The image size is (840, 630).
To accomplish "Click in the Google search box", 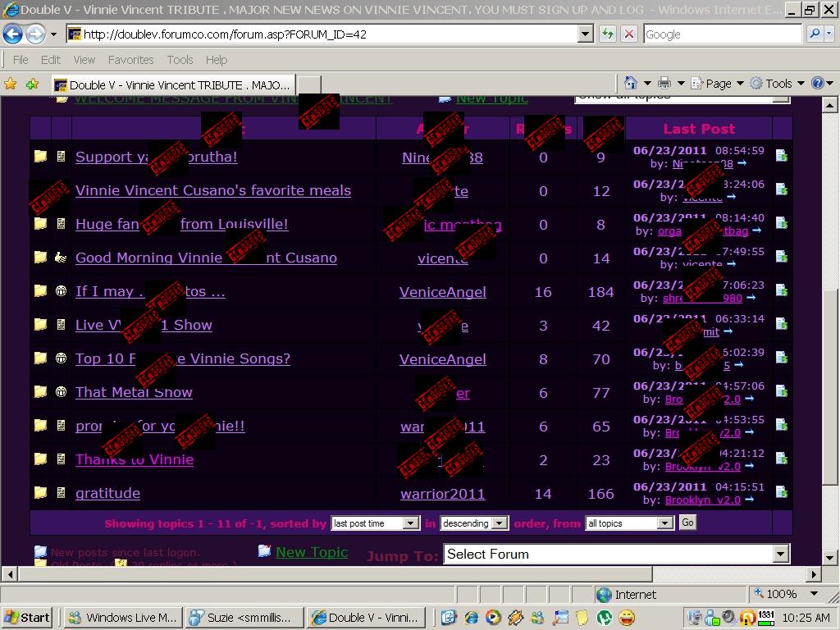I will pos(723,34).
